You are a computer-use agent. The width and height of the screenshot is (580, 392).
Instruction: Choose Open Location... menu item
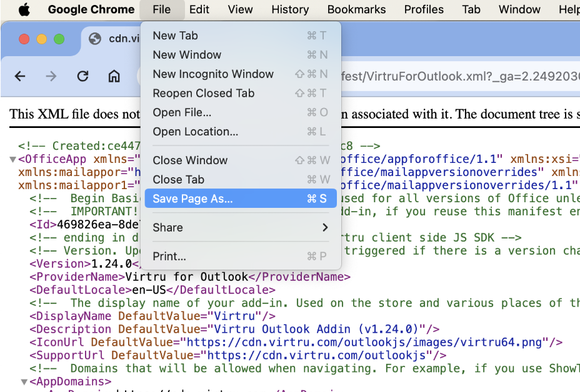[x=241, y=132]
